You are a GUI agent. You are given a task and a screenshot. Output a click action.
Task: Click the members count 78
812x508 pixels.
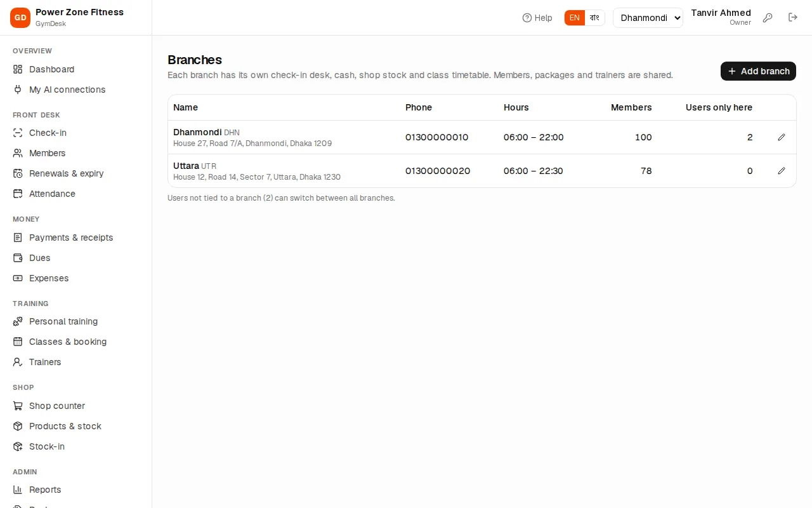tap(646, 171)
